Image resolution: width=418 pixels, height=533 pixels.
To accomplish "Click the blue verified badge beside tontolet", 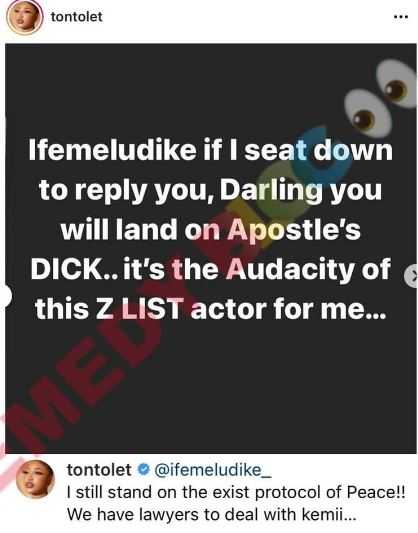I will 143,470.
